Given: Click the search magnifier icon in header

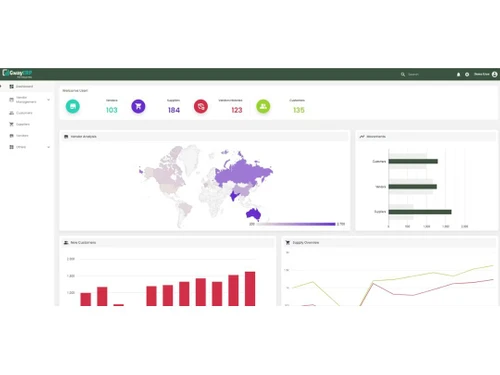Looking at the screenshot, I should tap(403, 74).
